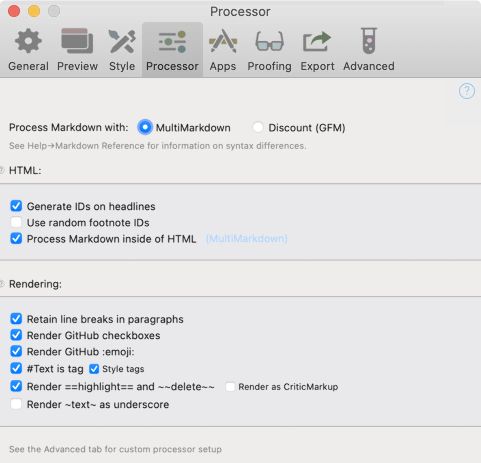Check Render ~text~ as underscore

tap(16, 404)
